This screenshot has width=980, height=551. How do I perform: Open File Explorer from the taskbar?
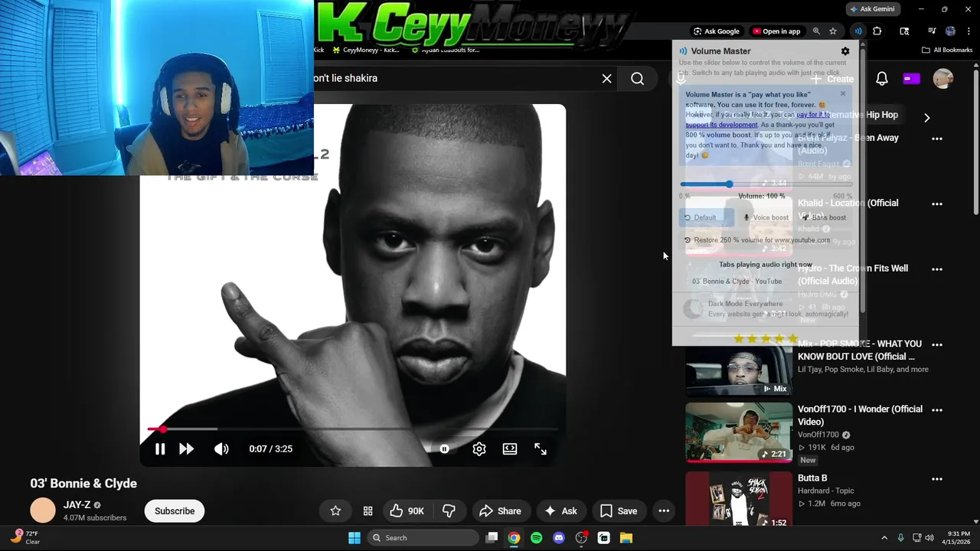pyautogui.click(x=626, y=538)
